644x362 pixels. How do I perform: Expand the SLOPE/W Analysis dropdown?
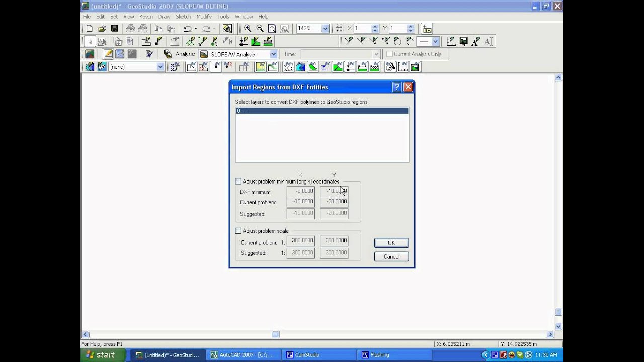(273, 54)
